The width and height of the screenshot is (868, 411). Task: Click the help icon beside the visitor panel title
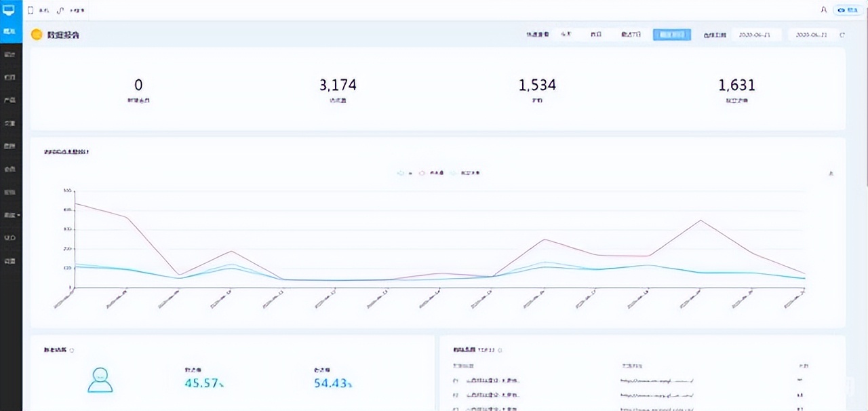point(72,351)
